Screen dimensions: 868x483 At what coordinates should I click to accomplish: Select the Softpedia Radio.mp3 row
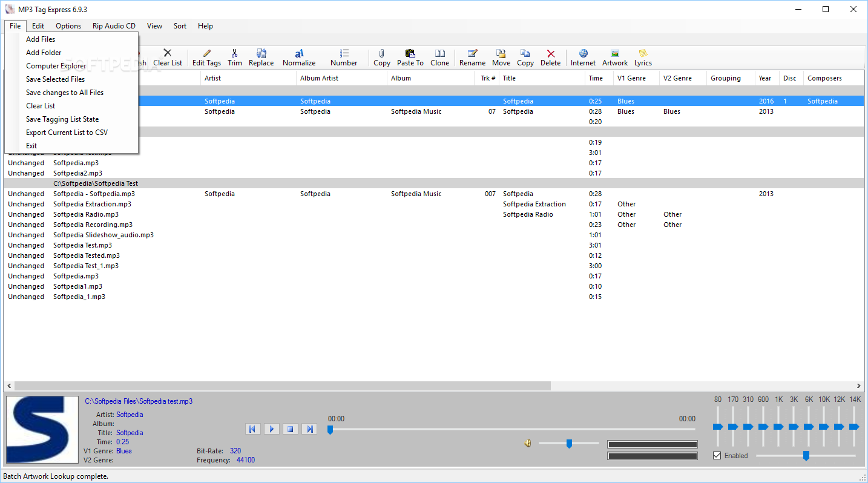click(x=433, y=214)
